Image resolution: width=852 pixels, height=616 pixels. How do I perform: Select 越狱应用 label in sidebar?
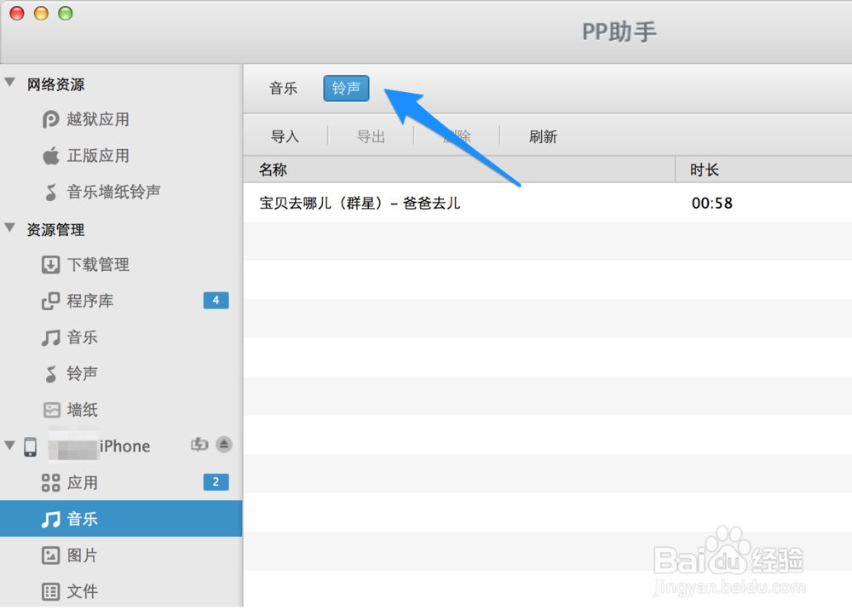98,119
